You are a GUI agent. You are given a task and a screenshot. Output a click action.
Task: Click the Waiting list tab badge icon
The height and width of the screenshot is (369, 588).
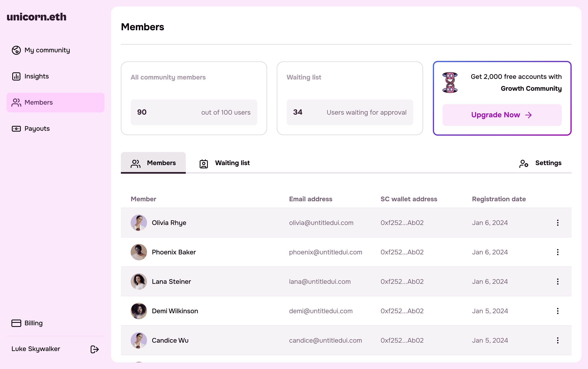click(204, 163)
